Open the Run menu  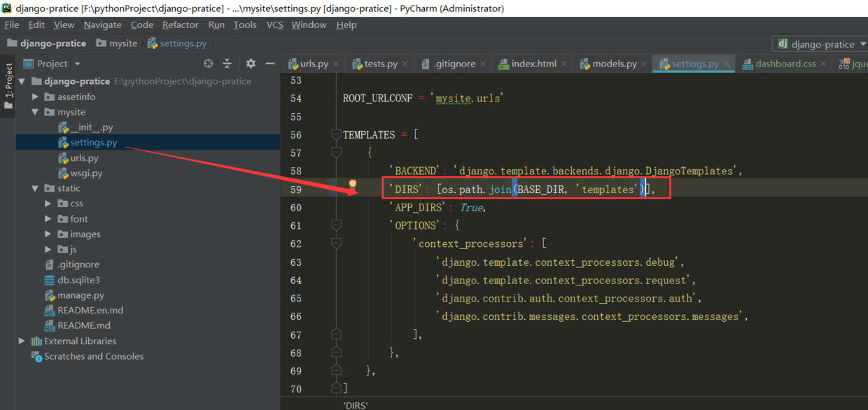216,24
